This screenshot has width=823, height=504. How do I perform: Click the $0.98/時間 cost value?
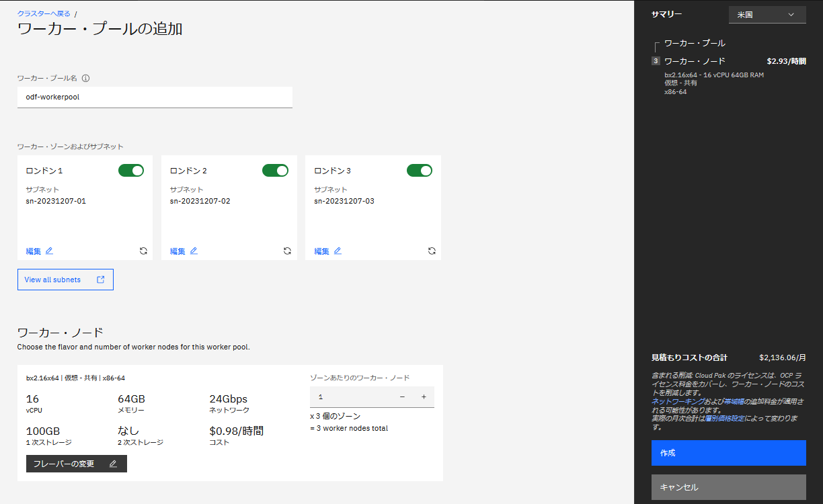(236, 431)
